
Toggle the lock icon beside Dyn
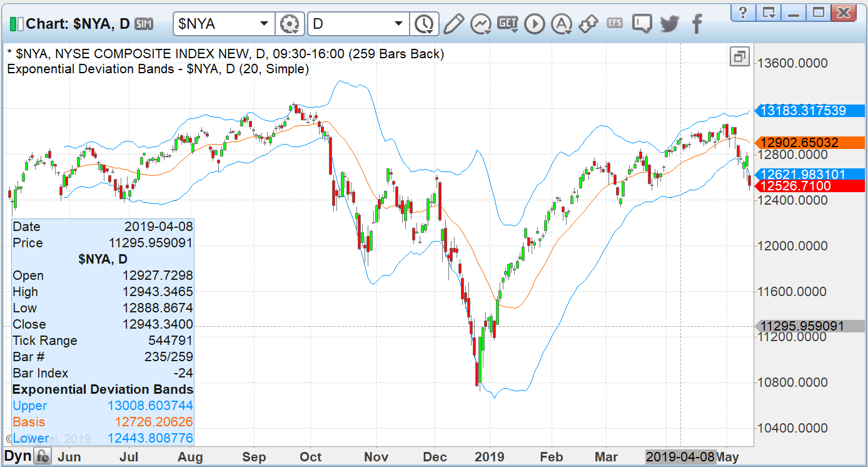tap(43, 456)
